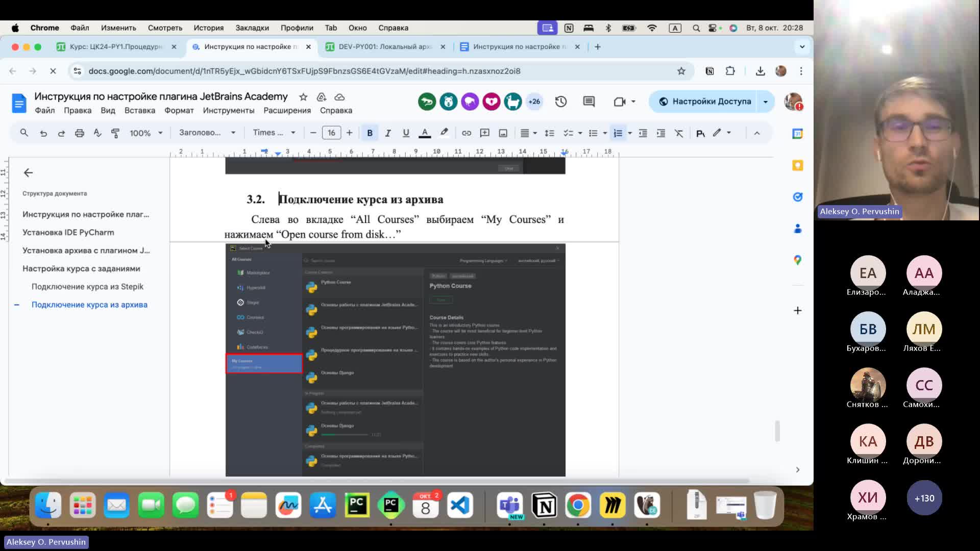980x551 pixels.
Task: Show all document comments
Action: tap(589, 102)
